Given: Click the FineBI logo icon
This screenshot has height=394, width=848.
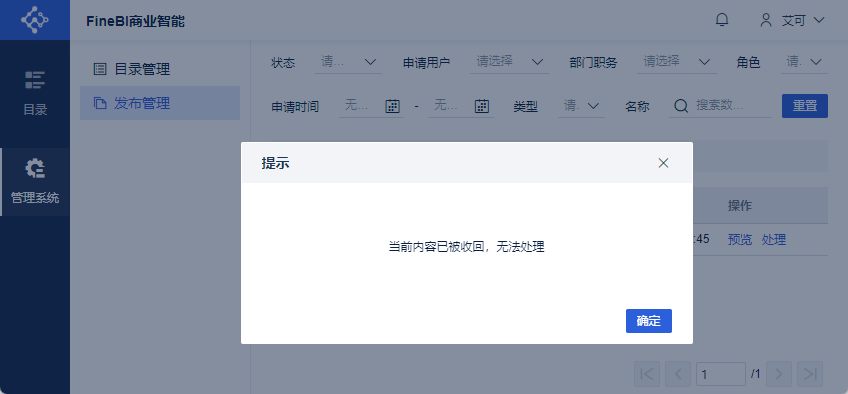Looking at the screenshot, I should pos(35,20).
